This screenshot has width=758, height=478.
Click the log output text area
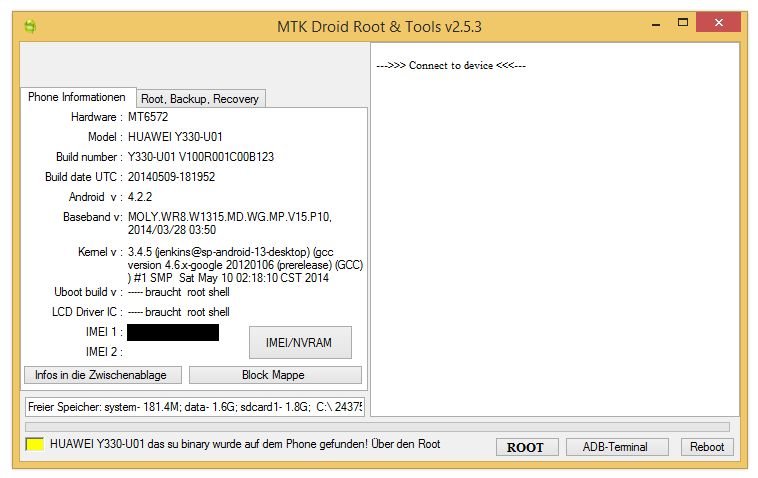tap(555, 229)
